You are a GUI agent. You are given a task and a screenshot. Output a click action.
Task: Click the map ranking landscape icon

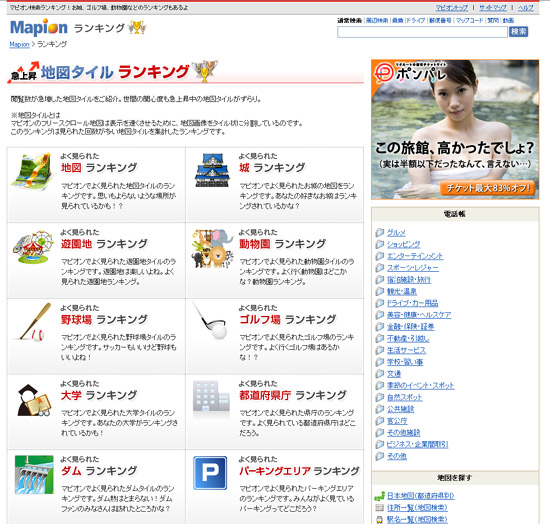tap(33, 171)
